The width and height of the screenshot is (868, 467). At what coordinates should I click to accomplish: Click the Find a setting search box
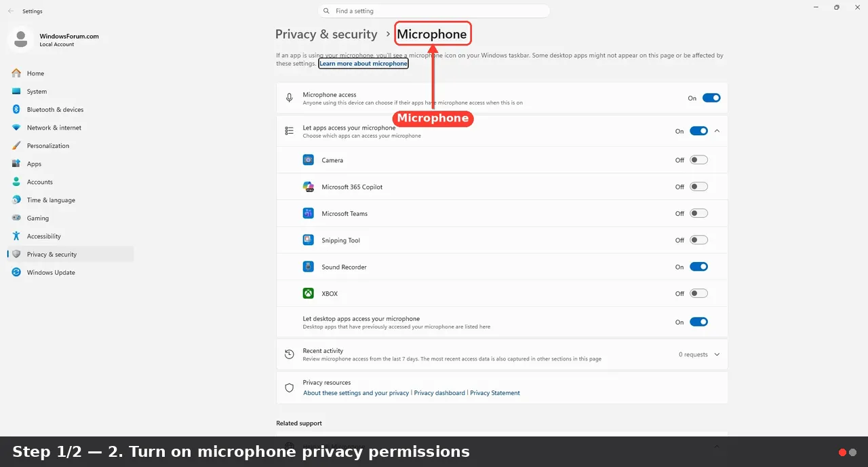pyautogui.click(x=434, y=11)
